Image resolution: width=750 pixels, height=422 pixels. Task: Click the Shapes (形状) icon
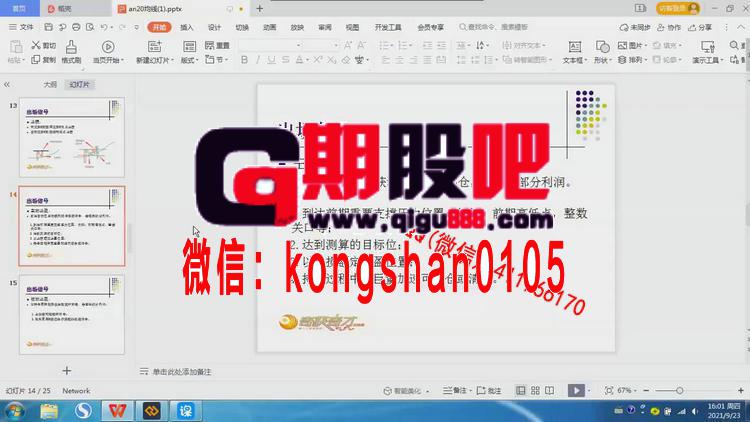coord(602,46)
